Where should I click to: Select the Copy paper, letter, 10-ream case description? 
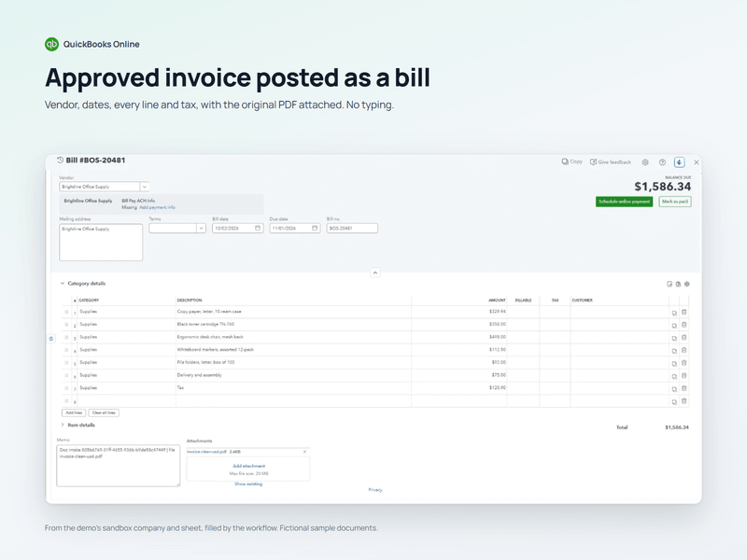pyautogui.click(x=293, y=312)
